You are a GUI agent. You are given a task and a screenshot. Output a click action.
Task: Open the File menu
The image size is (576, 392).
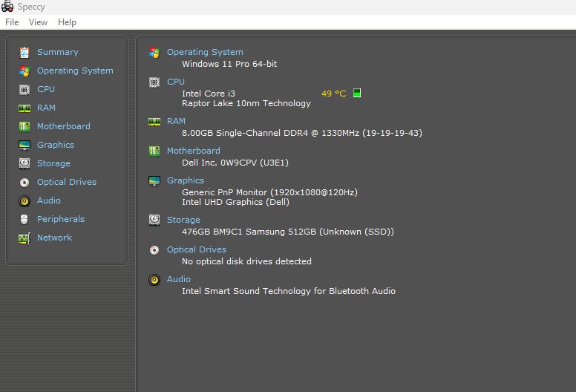(12, 22)
